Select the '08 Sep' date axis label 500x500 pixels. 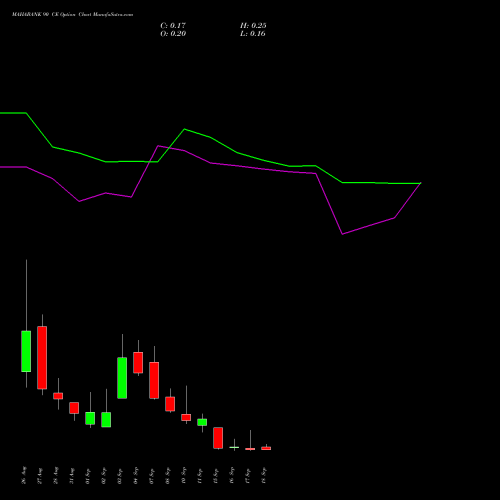pyautogui.click(x=168, y=476)
